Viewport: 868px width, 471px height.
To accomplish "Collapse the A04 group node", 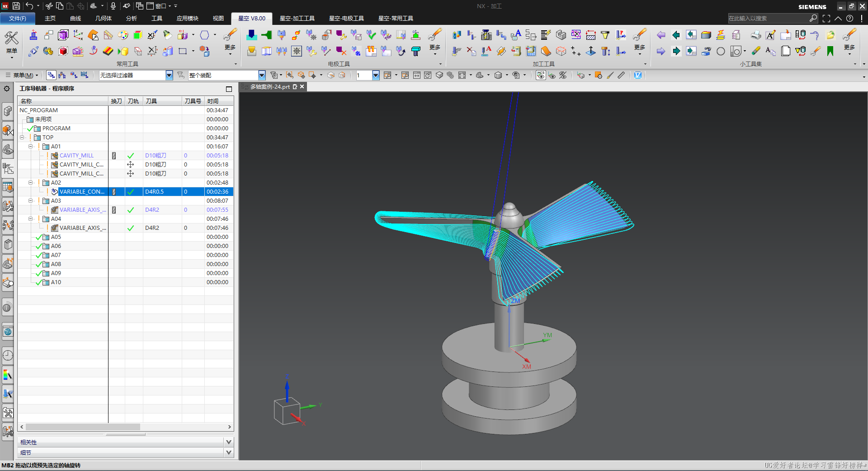I will (31, 219).
